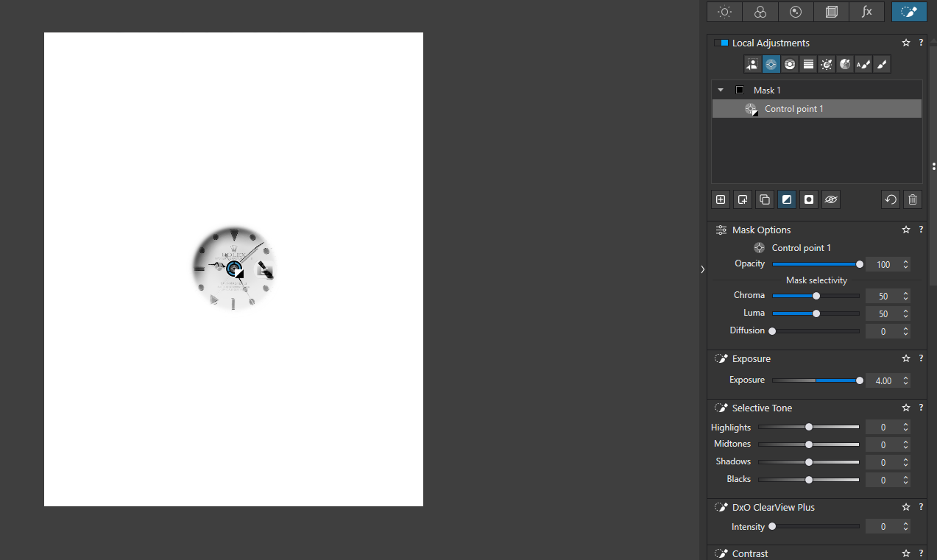Switch to the Color tab with three circles
This screenshot has height=560, width=937.
coord(760,12)
